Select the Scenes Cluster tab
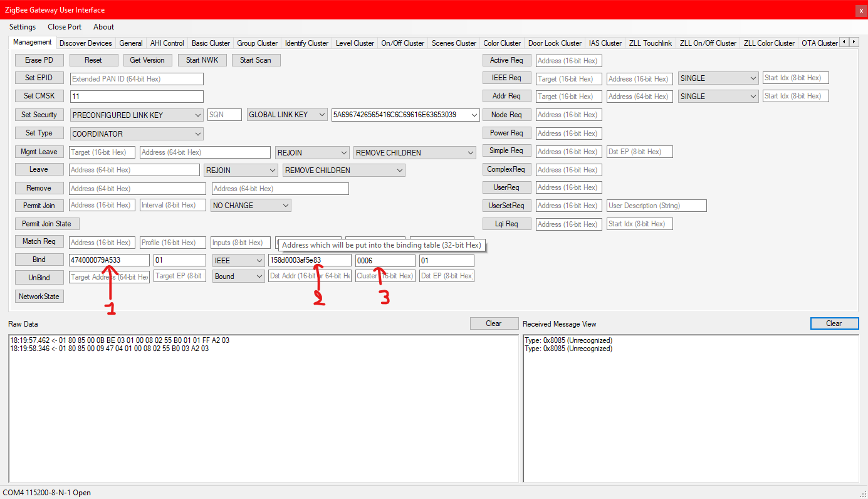Image resolution: width=868 pixels, height=499 pixels. pyautogui.click(x=454, y=43)
